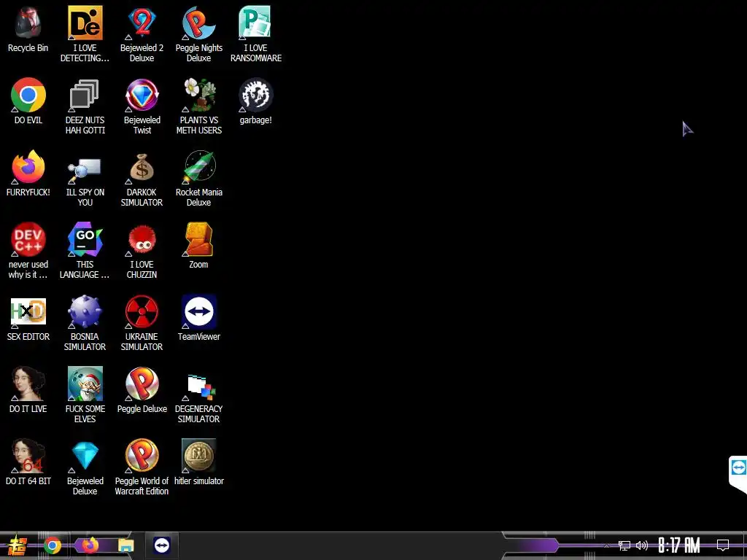
Task: Show hidden system tray icons
Action: [606, 545]
